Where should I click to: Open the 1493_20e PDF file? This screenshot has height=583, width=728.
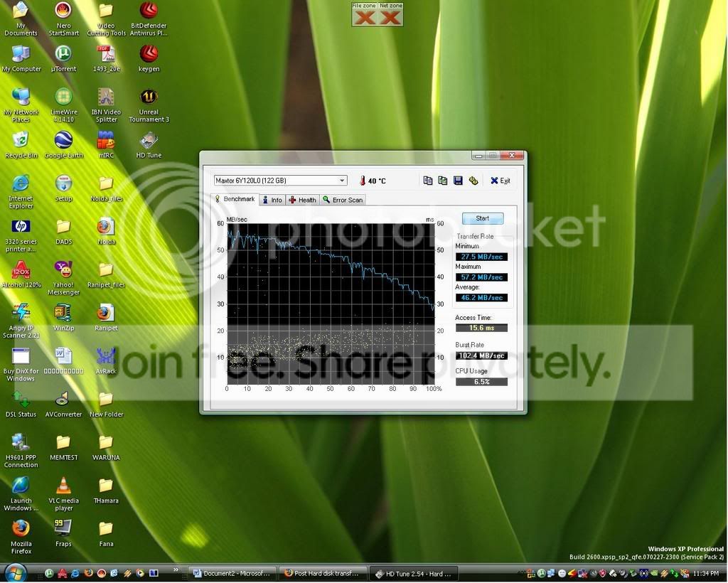click(x=107, y=59)
